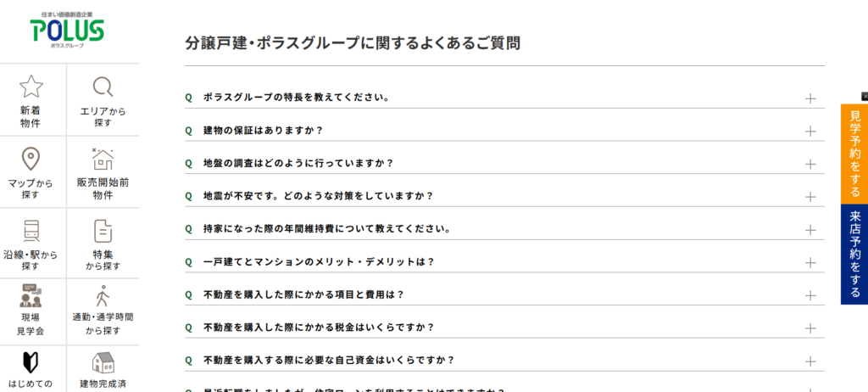Click the orange 見学予約をする button
Screen dimensions: 868x392
point(854,154)
